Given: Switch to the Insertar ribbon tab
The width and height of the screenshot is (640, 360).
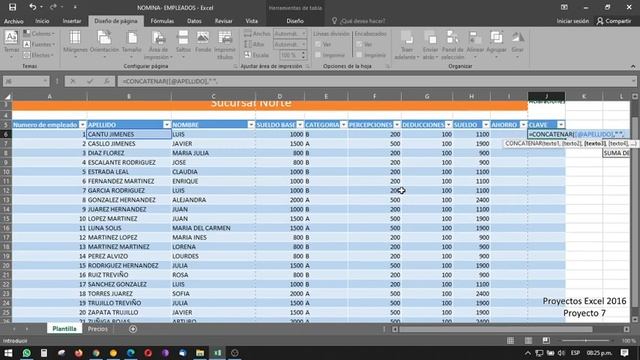Looking at the screenshot, I should click(72, 21).
